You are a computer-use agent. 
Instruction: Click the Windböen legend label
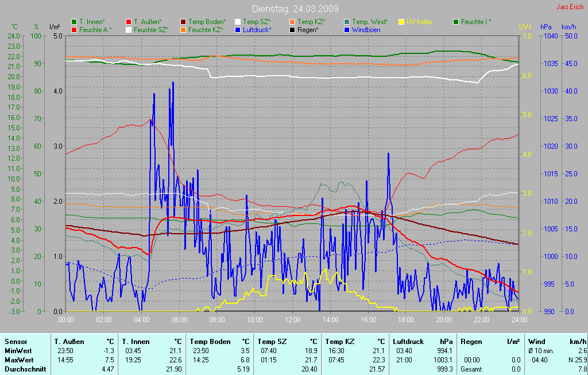click(x=366, y=30)
